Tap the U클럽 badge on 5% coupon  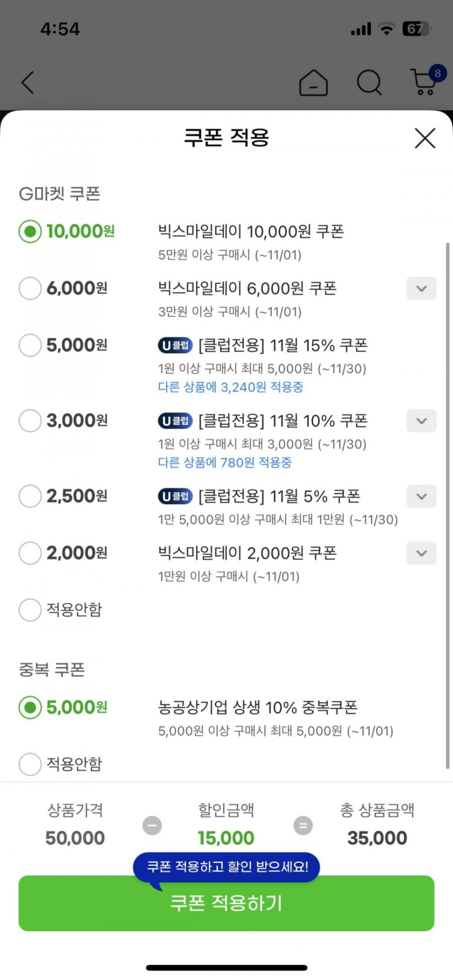point(175,496)
